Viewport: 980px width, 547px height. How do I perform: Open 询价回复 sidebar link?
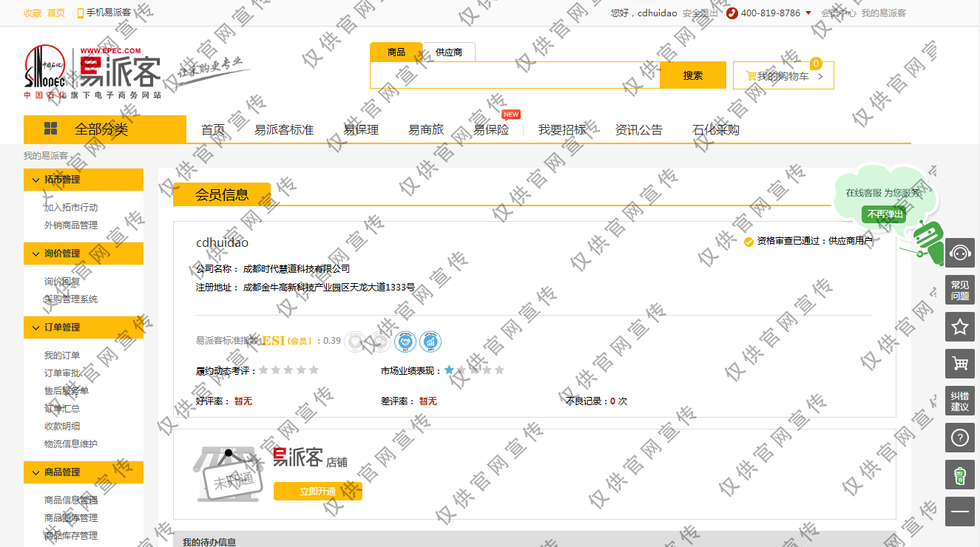coord(62,282)
